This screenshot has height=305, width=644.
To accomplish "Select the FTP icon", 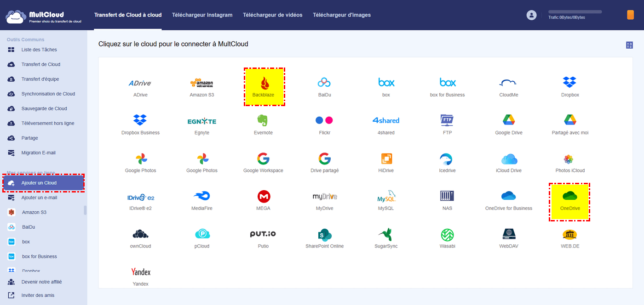I will (x=447, y=120).
